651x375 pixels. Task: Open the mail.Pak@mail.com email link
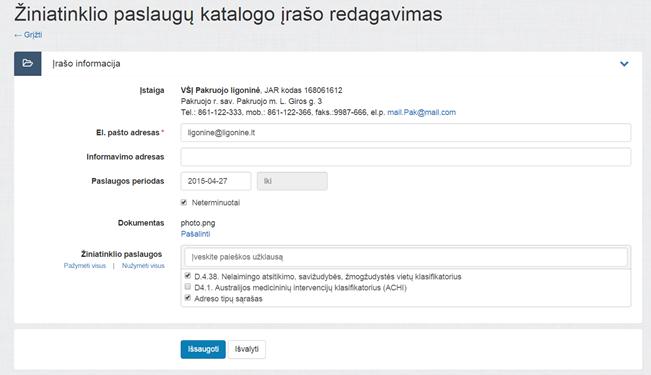point(421,112)
